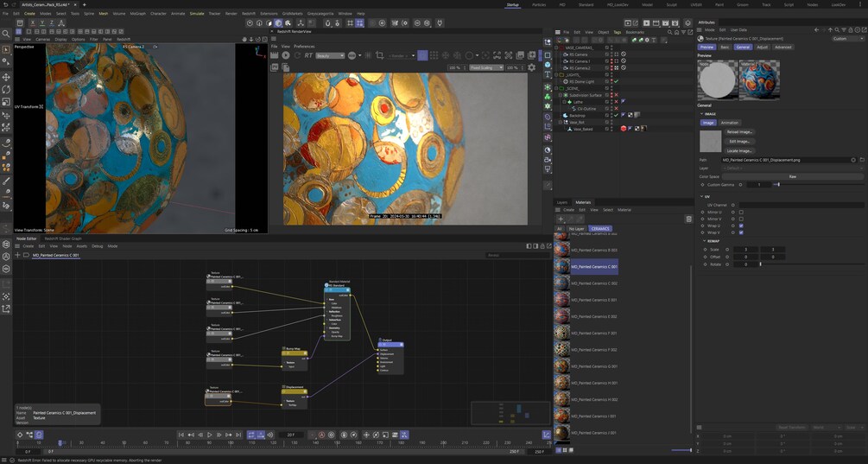868x464 pixels.
Task: Select the Backdrop object
Action: [x=577, y=116]
